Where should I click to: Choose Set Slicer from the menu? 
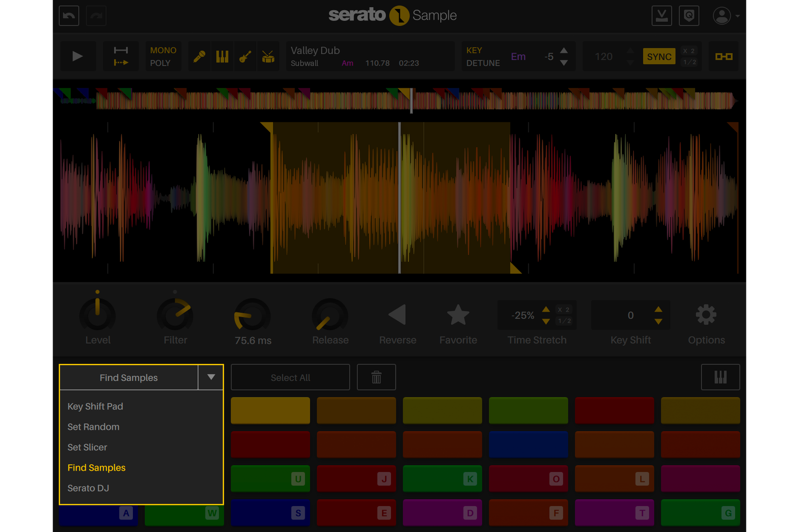pyautogui.click(x=87, y=447)
